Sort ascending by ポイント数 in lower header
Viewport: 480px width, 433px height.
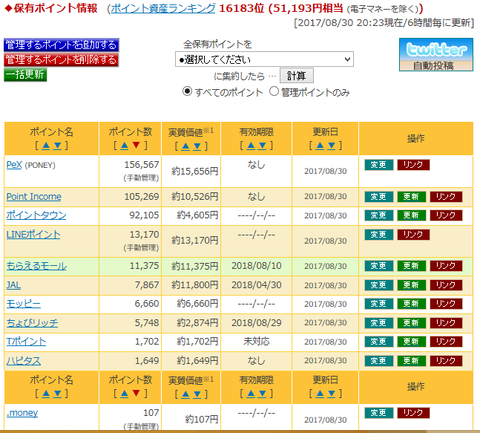(x=124, y=394)
